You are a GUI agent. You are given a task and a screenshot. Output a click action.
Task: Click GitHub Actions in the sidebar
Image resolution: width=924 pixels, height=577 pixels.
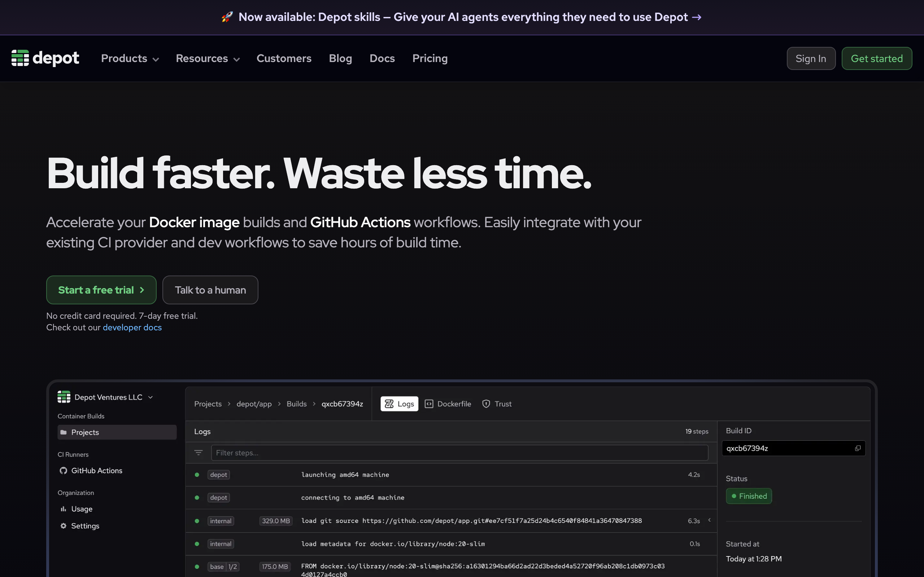[97, 471]
